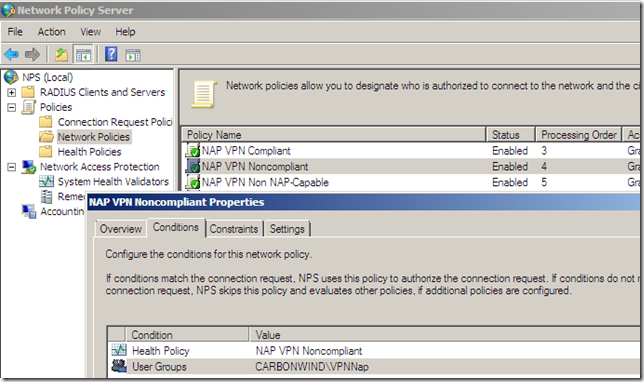The height and width of the screenshot is (382, 644).
Task: Click the Network Policies open folder icon
Action: 46,137
